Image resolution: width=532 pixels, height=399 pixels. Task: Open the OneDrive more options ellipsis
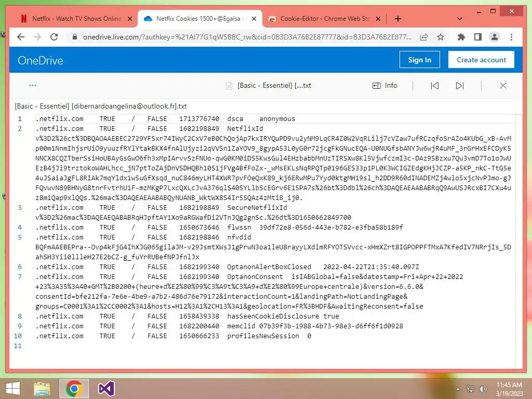click(33, 86)
